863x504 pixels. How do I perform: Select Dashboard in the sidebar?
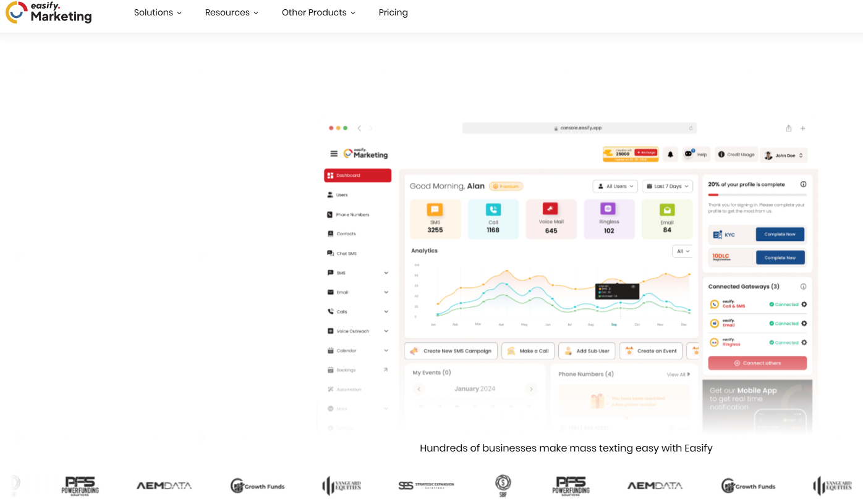[x=357, y=175]
